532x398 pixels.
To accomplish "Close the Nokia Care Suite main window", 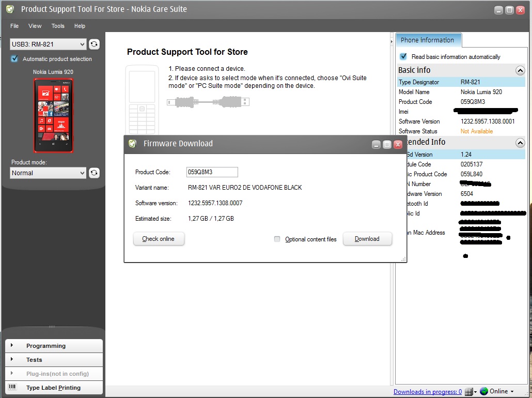I will [x=520, y=10].
